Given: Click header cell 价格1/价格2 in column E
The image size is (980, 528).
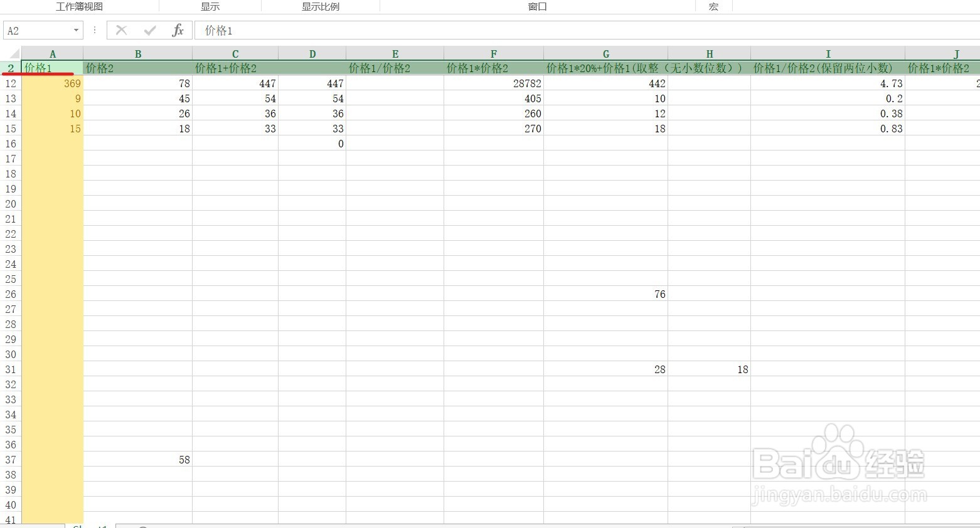Looking at the screenshot, I should coord(395,68).
